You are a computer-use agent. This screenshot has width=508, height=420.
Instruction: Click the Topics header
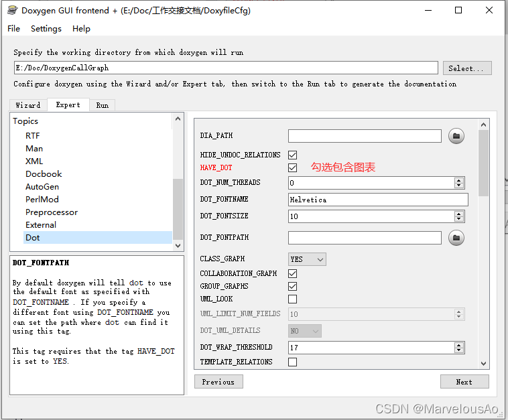[x=25, y=121]
